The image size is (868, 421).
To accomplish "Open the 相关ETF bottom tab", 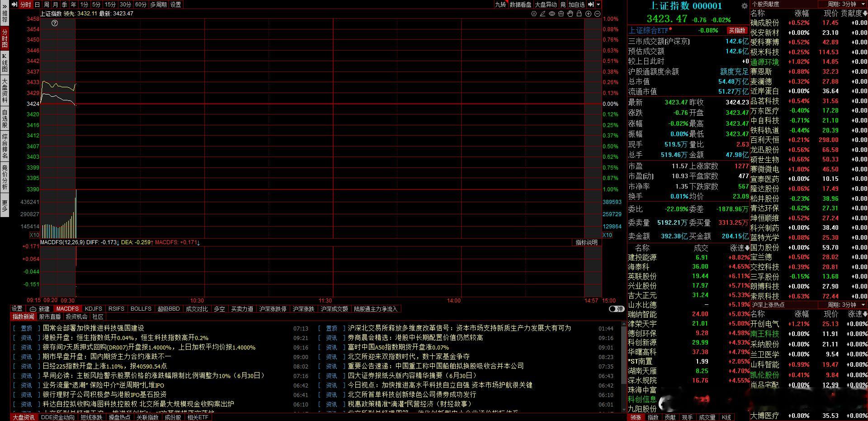I will coord(198,417).
